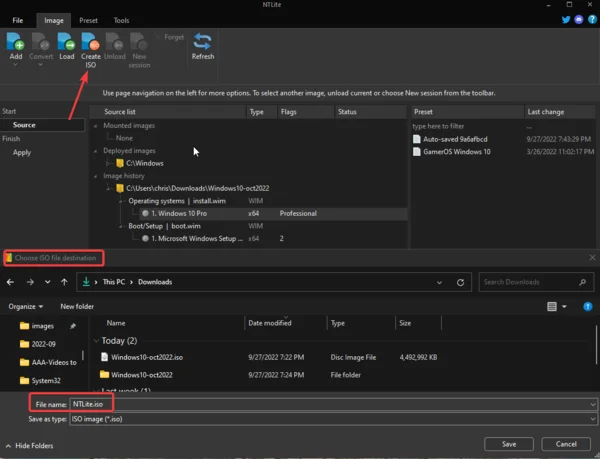
Task: Open the Discord link icon
Action: pyautogui.click(x=579, y=20)
